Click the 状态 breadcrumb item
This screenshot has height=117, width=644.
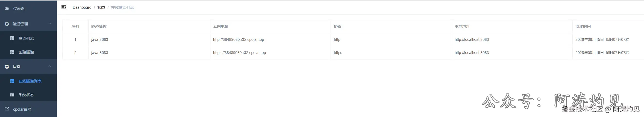[101, 7]
